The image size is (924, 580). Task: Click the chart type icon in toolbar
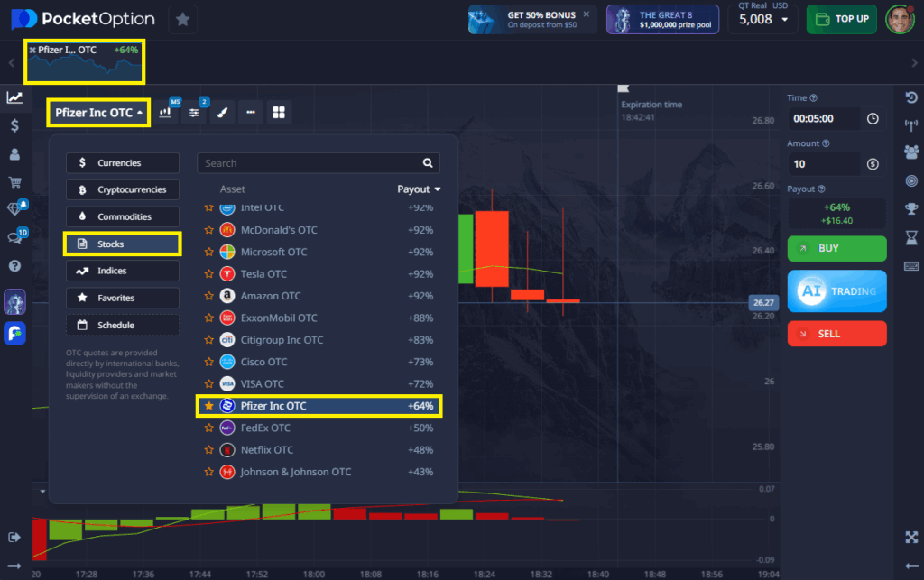click(166, 113)
